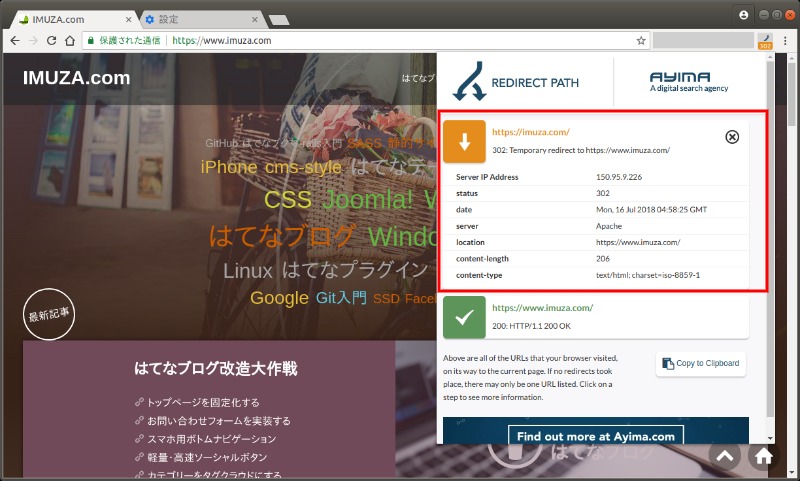
Task: Open the browser home page
Action: (70, 40)
